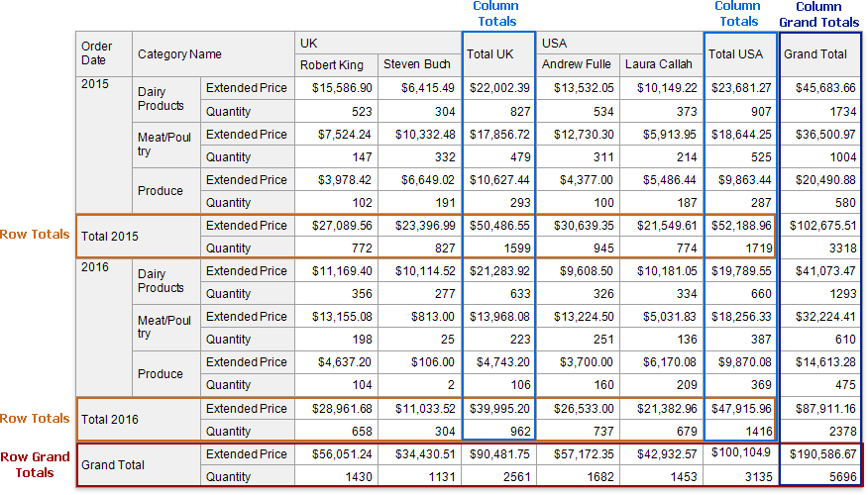Click the $22,002.39 Total UK cell
This screenshot has height=495, width=868.
[498, 87]
